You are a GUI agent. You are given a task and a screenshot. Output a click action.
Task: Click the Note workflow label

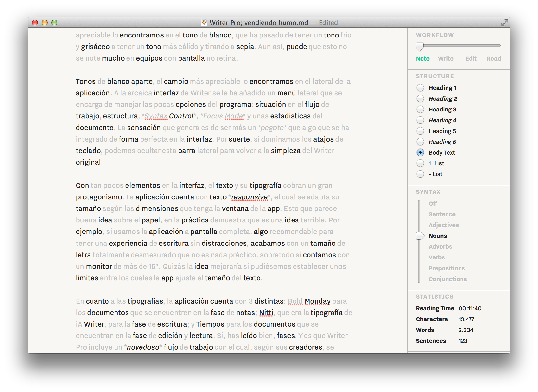[423, 59]
